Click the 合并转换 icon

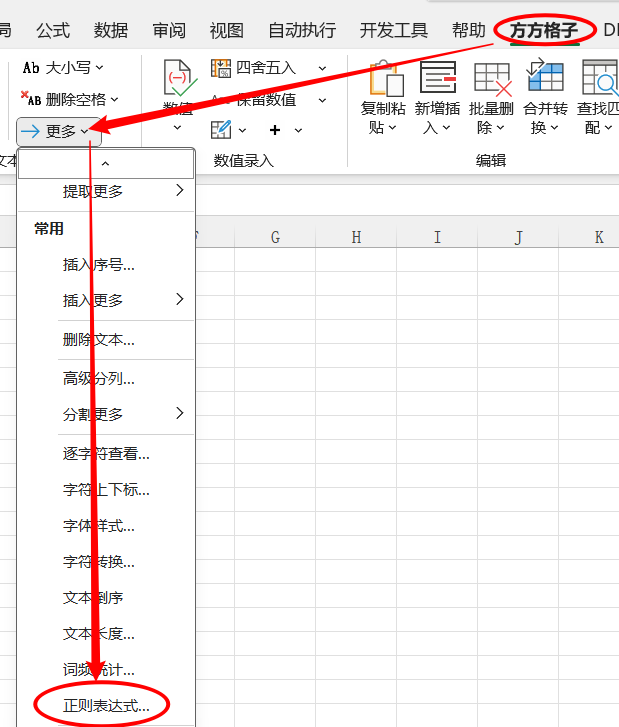coord(545,78)
